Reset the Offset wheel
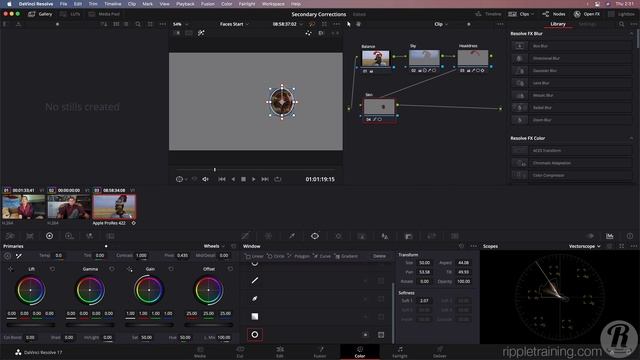The height and width of the screenshot is (360, 640). click(230, 269)
